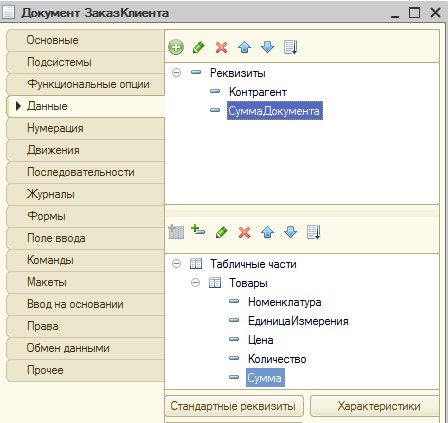448x423 pixels.
Task: Click the edit pencil icon above Реквизиты
Action: pos(199,47)
